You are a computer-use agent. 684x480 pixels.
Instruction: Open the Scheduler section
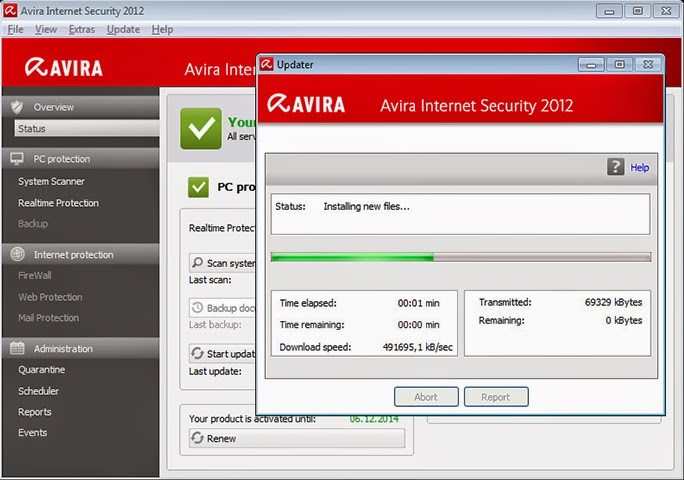[38, 391]
